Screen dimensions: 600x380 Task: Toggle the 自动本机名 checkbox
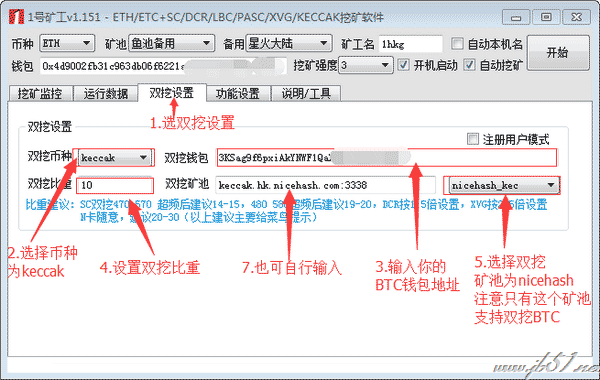click(457, 44)
